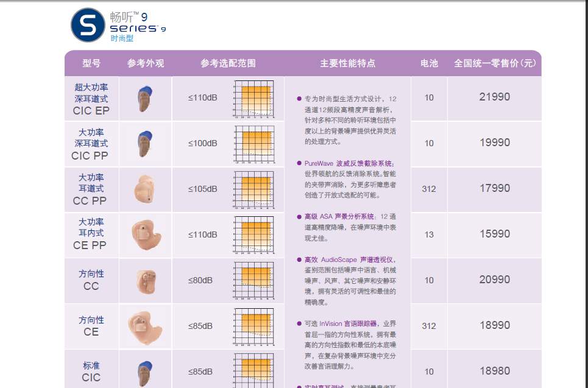Click the 高效 AudioScape 声谱透视仪 feature heading
The width and height of the screenshot is (588, 388).
(x=349, y=260)
